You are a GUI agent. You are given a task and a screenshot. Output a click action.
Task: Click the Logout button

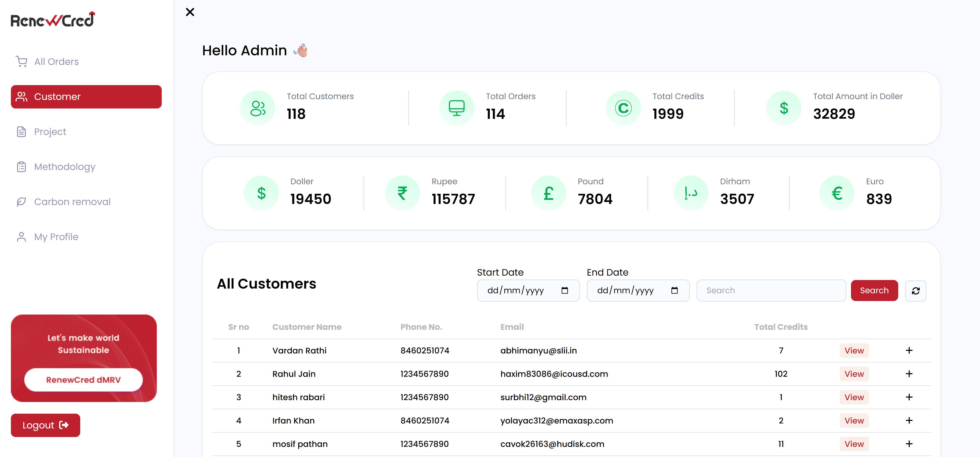45,425
